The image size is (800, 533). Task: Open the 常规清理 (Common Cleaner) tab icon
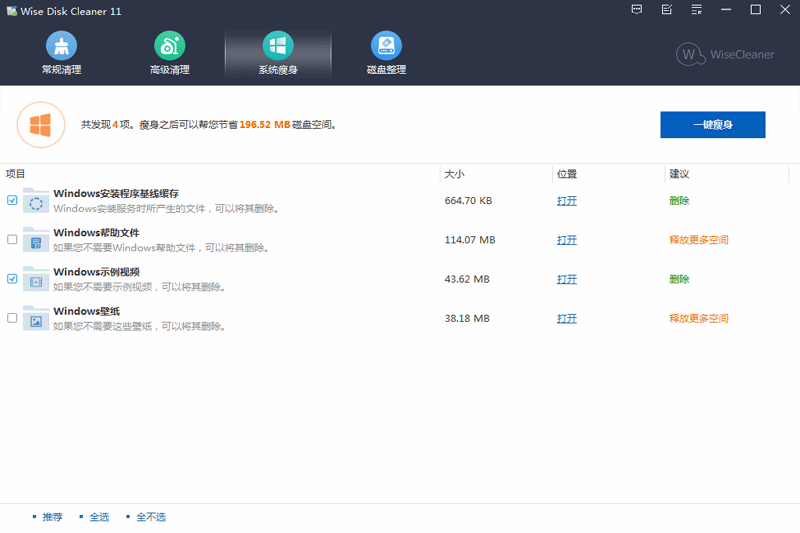pyautogui.click(x=61, y=46)
